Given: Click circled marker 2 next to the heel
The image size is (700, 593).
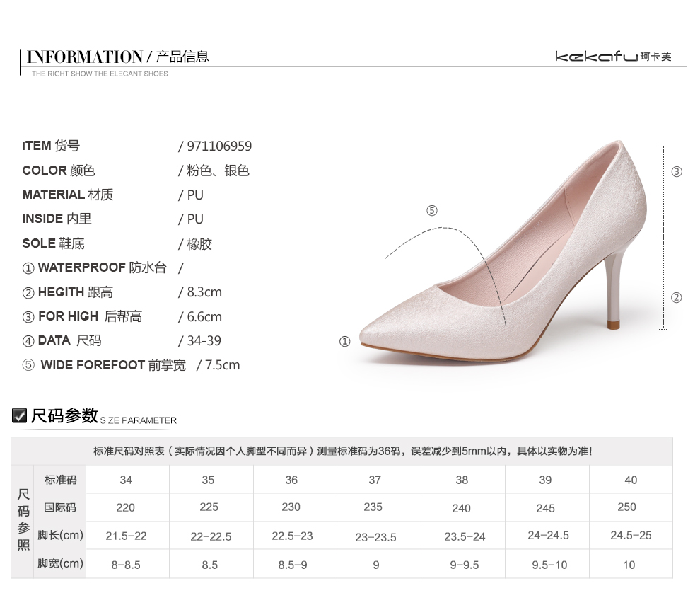Looking at the screenshot, I should tap(676, 298).
